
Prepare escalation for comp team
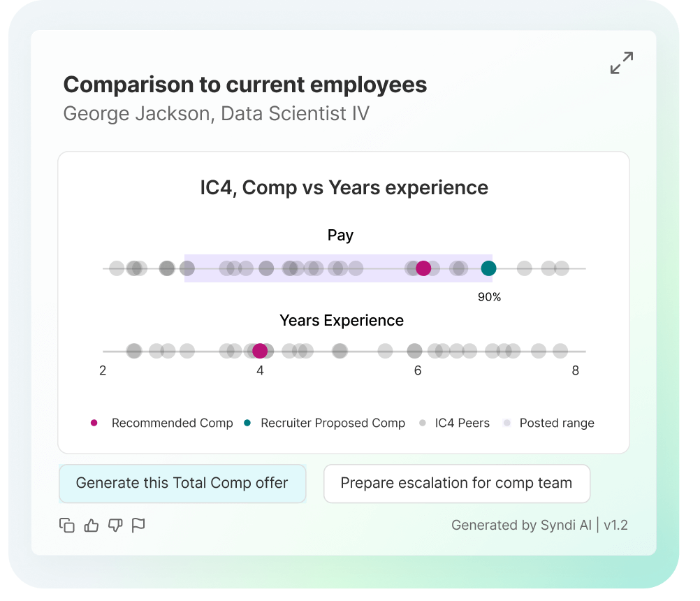457,483
